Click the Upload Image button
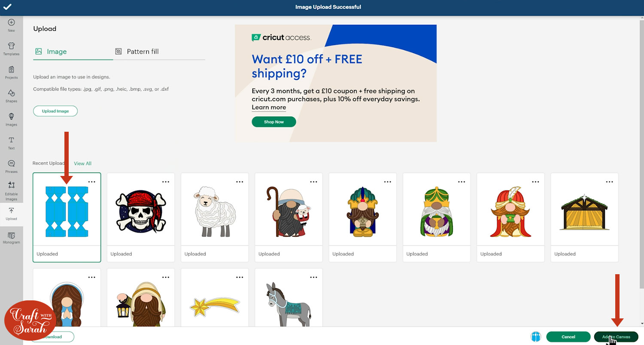 55,111
